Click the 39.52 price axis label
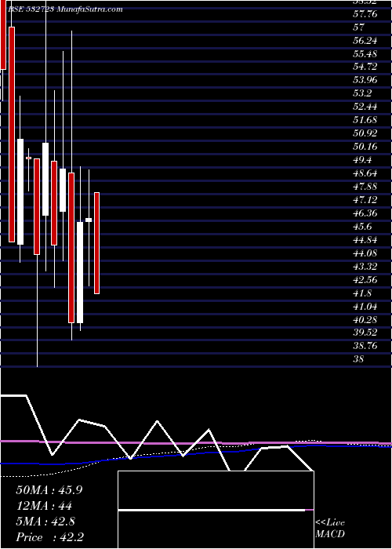The width and height of the screenshot is (392, 549). (x=366, y=333)
